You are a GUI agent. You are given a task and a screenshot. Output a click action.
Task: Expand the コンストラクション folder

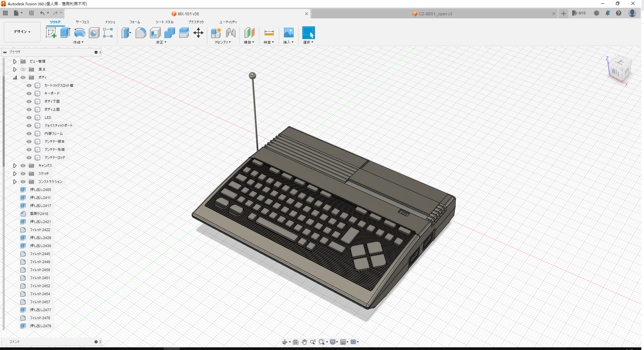[x=15, y=181]
